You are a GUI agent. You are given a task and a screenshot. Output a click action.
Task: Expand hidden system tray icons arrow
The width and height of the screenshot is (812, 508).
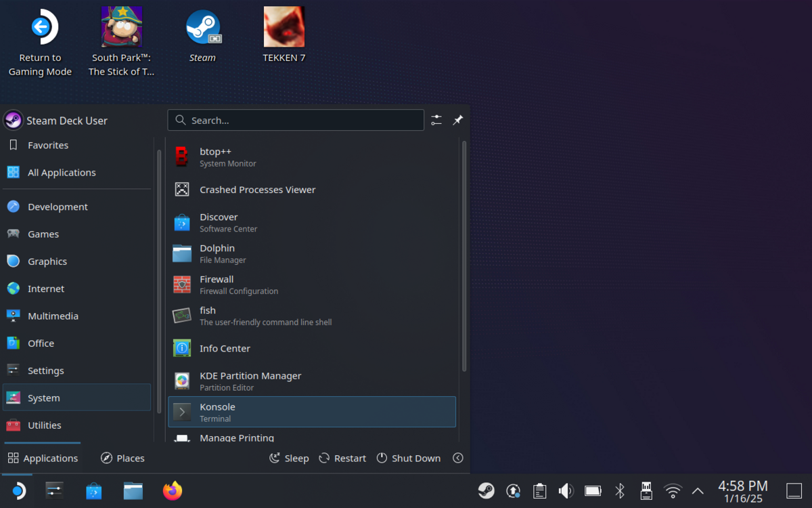pyautogui.click(x=698, y=490)
